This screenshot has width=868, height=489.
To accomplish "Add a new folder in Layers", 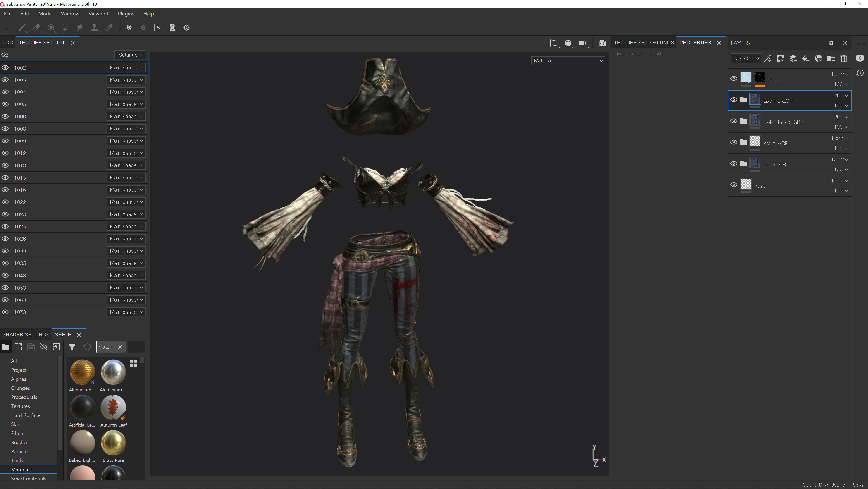I will click(x=831, y=58).
